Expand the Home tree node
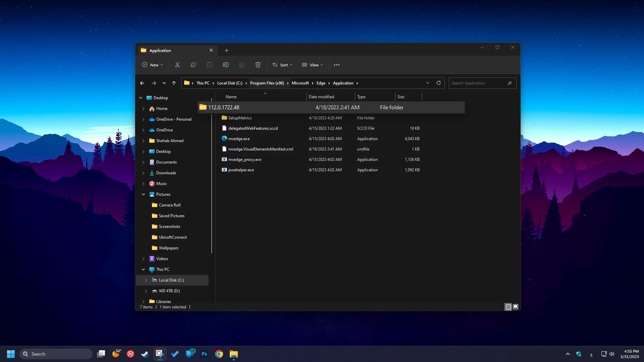The height and width of the screenshot is (362, 644). pos(144,109)
